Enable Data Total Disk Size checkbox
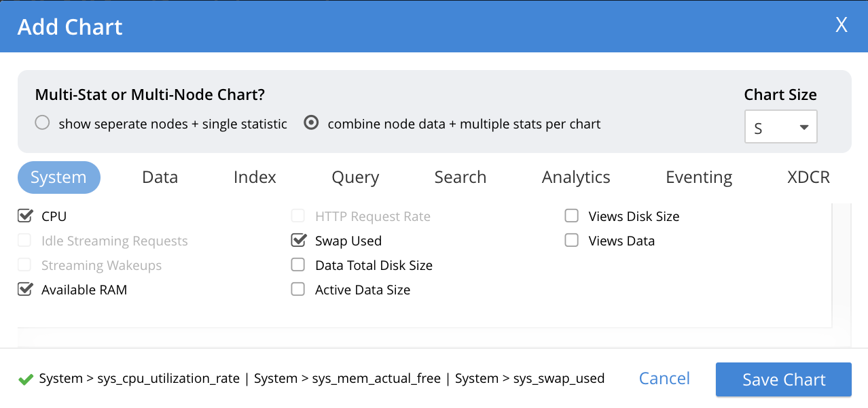This screenshot has width=868, height=408. pyautogui.click(x=298, y=265)
